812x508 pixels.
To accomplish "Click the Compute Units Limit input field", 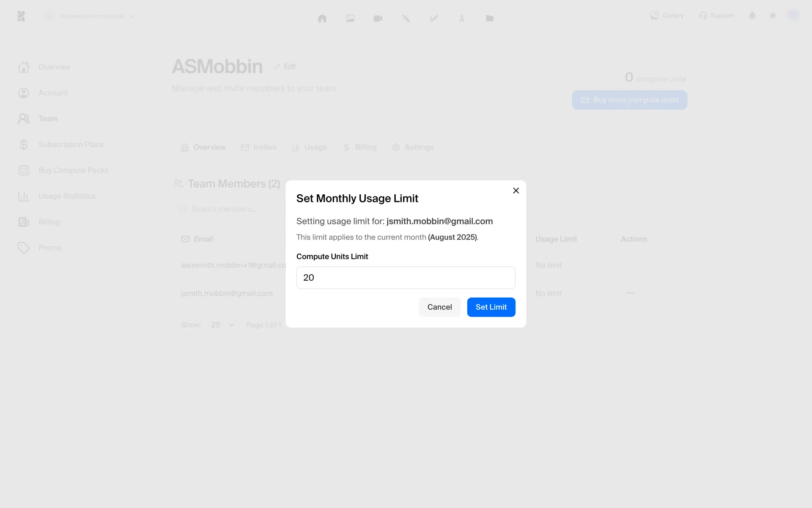I will coord(406,278).
